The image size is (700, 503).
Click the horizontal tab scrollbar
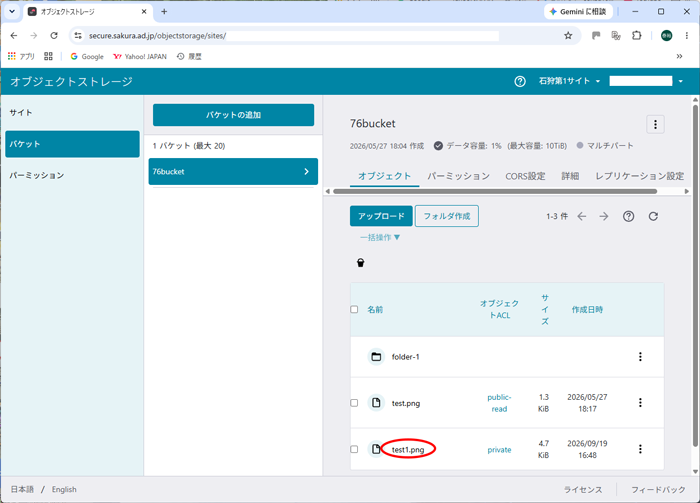tap(495, 191)
